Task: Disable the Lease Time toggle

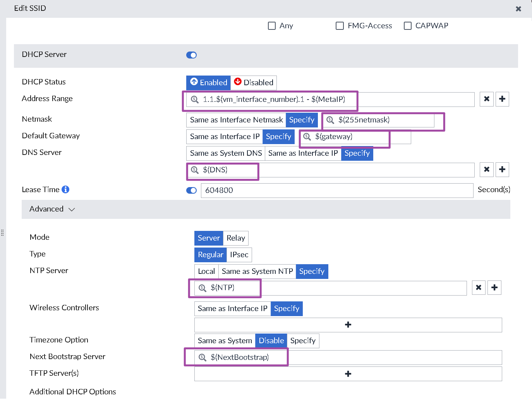Action: click(x=191, y=190)
